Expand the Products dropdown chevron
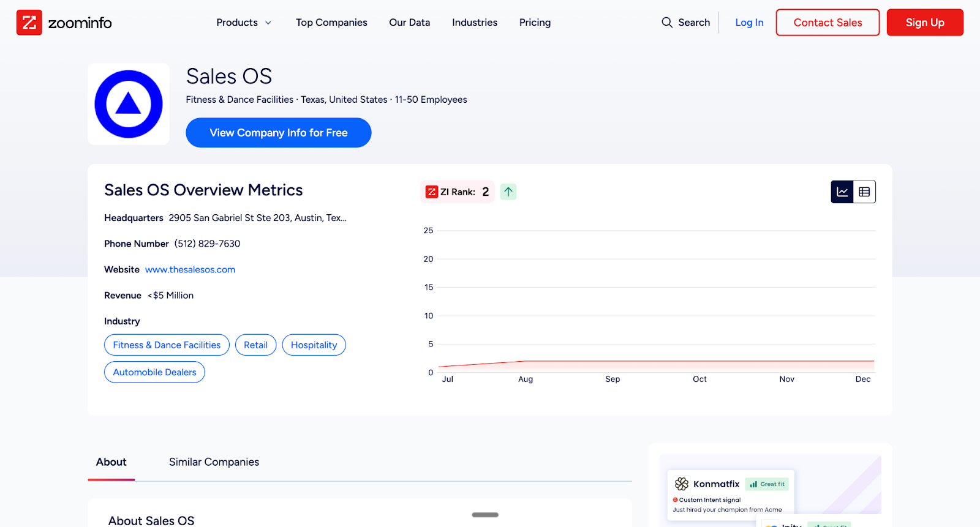 268,23
